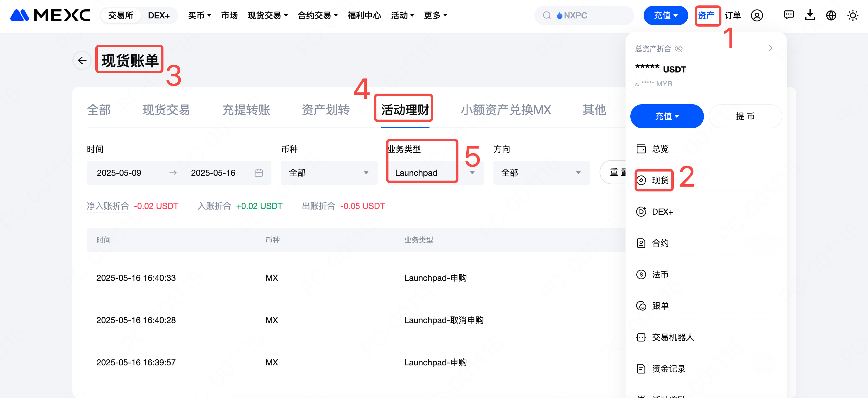Open the 币种 全部 dropdown
Viewport: 868px width, 398px height.
329,173
